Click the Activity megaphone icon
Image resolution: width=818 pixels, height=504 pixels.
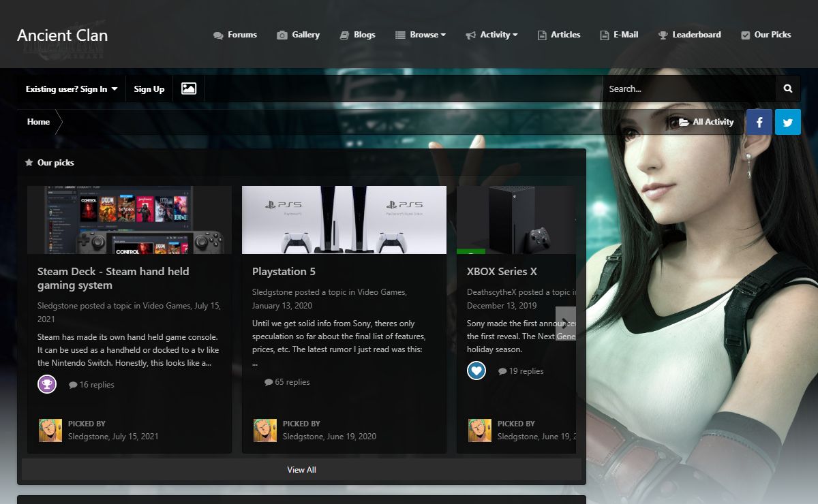[x=470, y=35]
